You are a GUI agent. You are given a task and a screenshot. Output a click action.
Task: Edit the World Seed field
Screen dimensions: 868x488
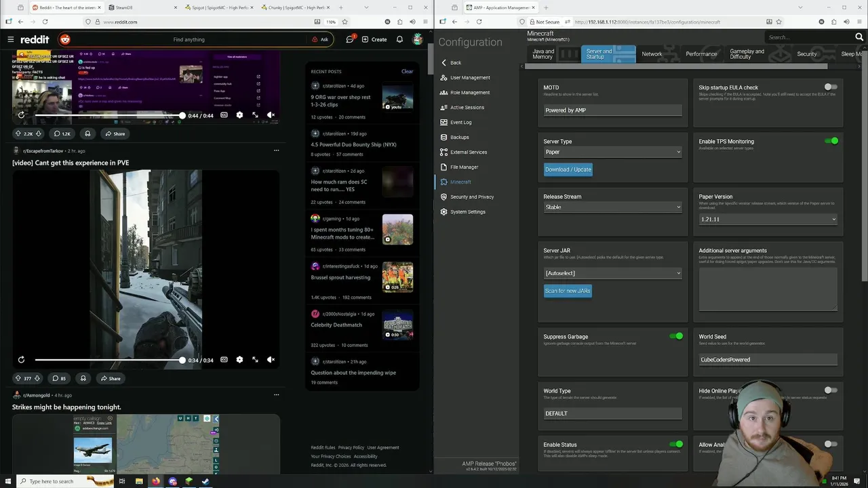(768, 360)
